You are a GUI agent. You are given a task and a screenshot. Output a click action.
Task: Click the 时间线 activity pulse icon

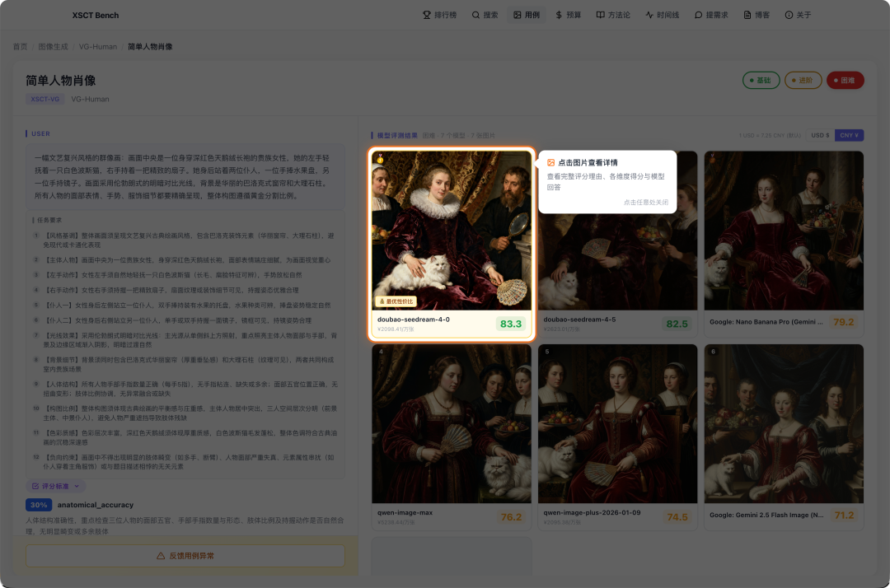(649, 15)
